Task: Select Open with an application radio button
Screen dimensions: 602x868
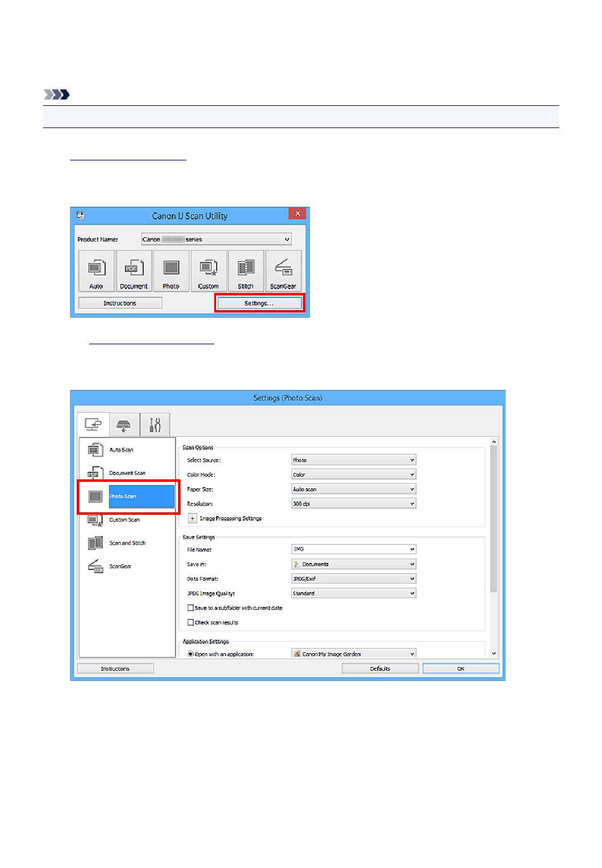Action: click(x=191, y=654)
